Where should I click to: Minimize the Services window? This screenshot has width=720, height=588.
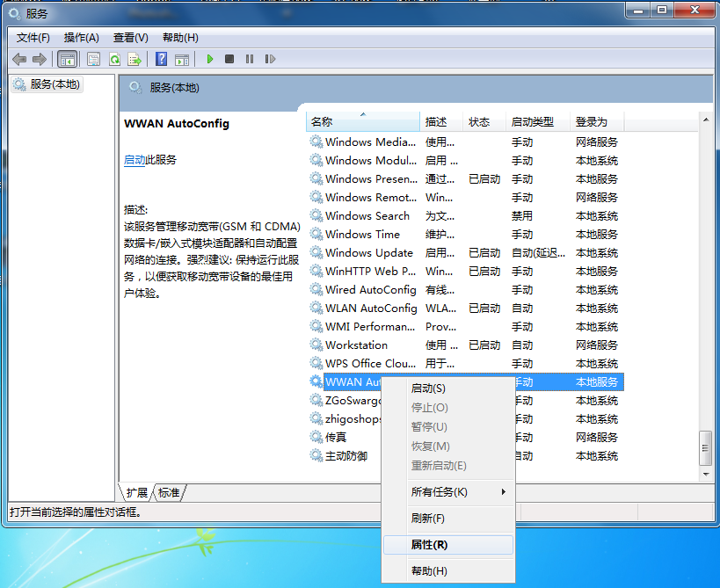(638, 11)
